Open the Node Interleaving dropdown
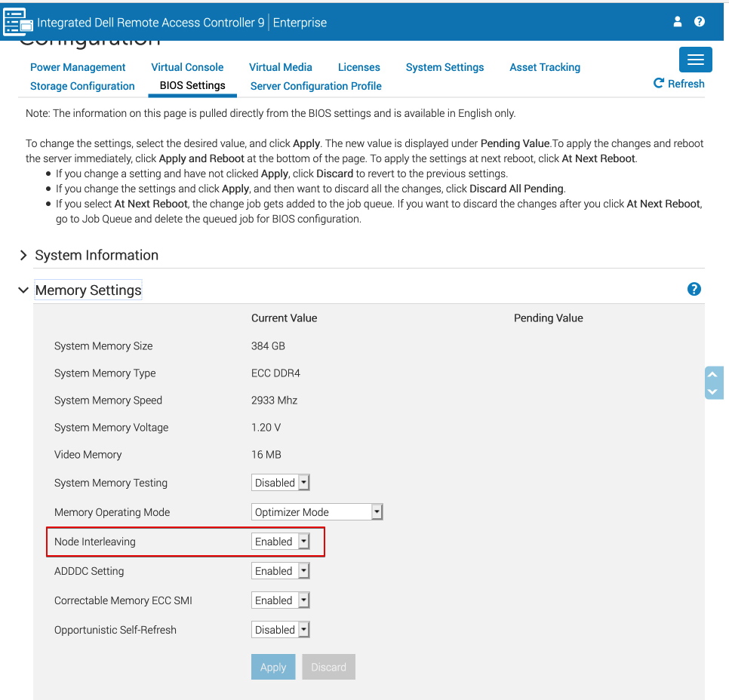This screenshot has width=729, height=700. click(280, 541)
